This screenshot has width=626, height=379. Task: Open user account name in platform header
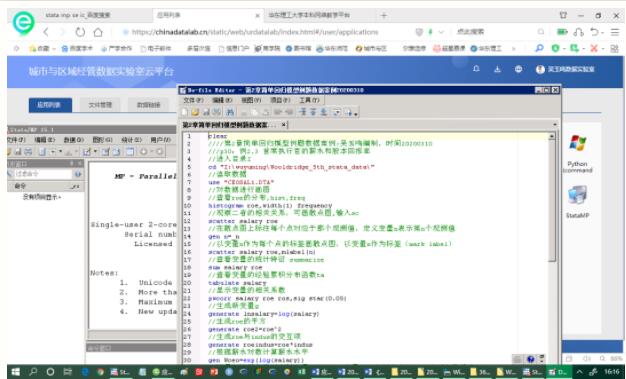pos(571,69)
